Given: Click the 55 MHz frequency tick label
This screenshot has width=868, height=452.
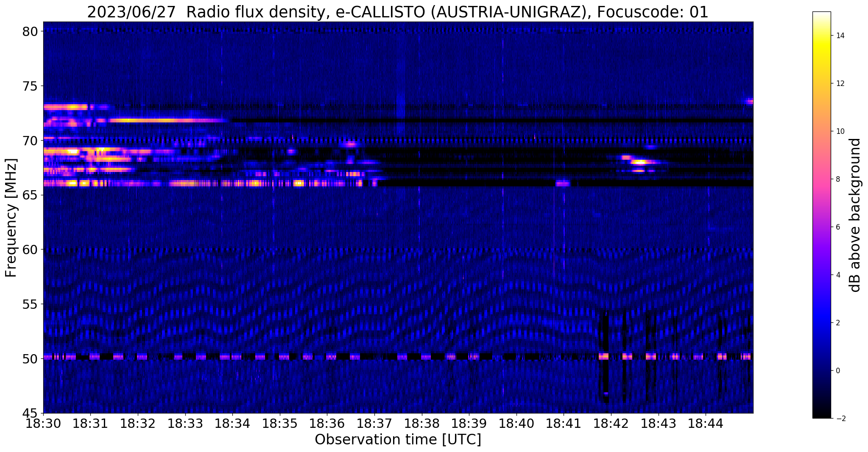Looking at the screenshot, I should coord(30,304).
